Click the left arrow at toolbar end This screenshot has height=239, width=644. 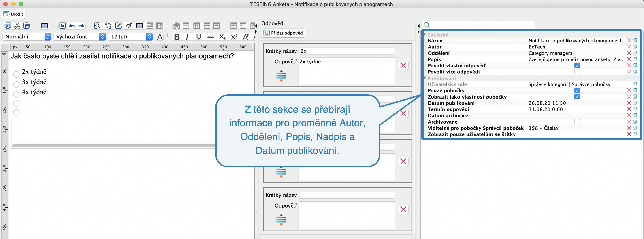tap(256, 26)
